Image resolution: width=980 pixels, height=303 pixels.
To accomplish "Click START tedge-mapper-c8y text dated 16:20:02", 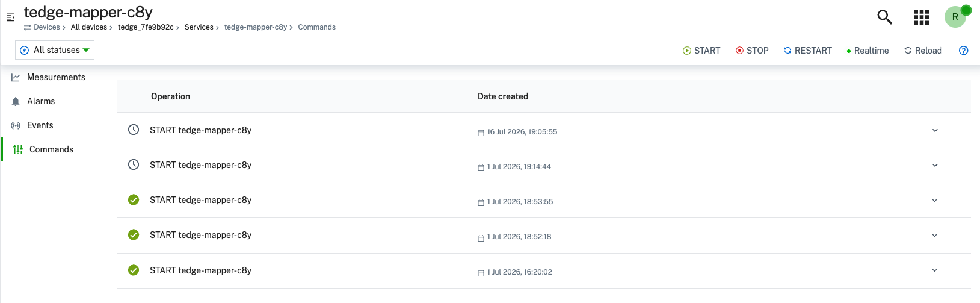I will click(x=200, y=270).
